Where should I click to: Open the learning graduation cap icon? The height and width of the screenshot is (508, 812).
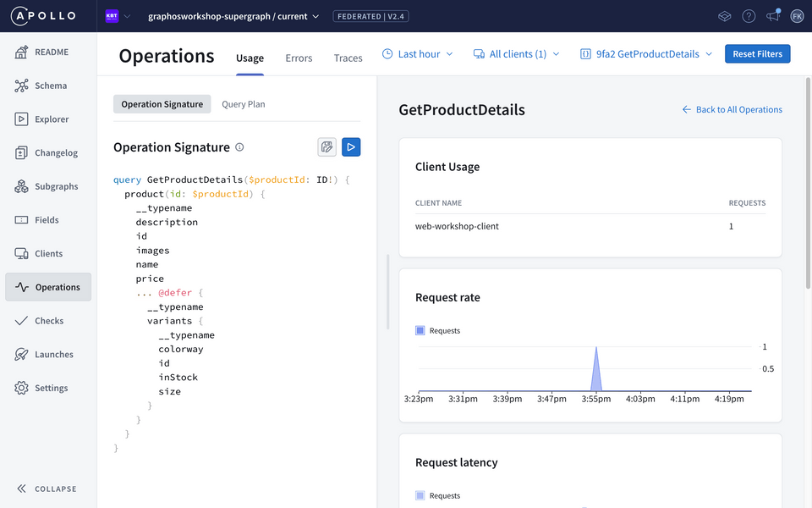point(725,17)
